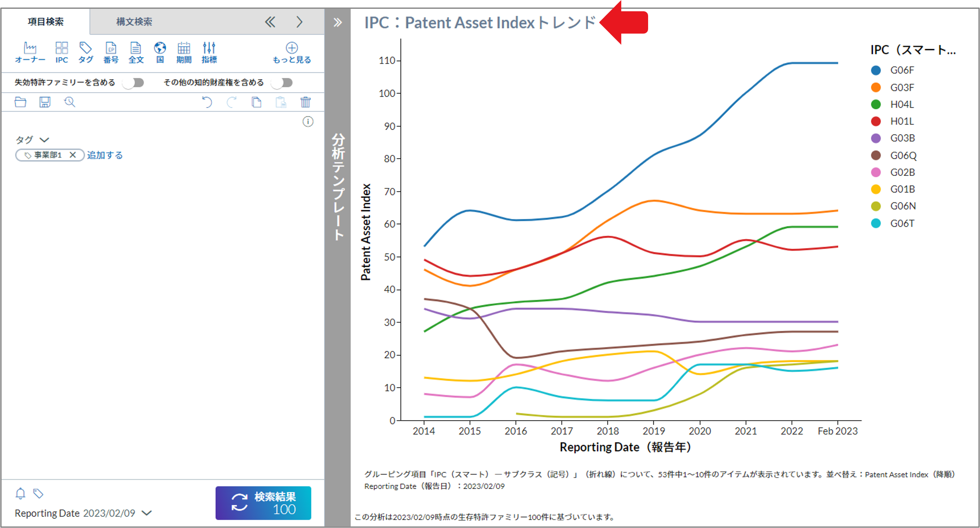Viewport: 980px width, 528px height.
Task: Expand the analysis template panel arrows
Action: tap(338, 22)
